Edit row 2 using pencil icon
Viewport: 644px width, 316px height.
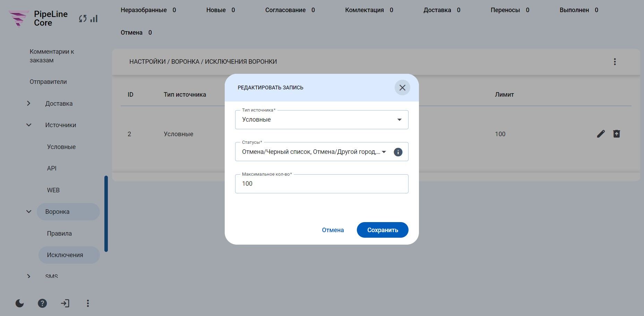pos(601,134)
